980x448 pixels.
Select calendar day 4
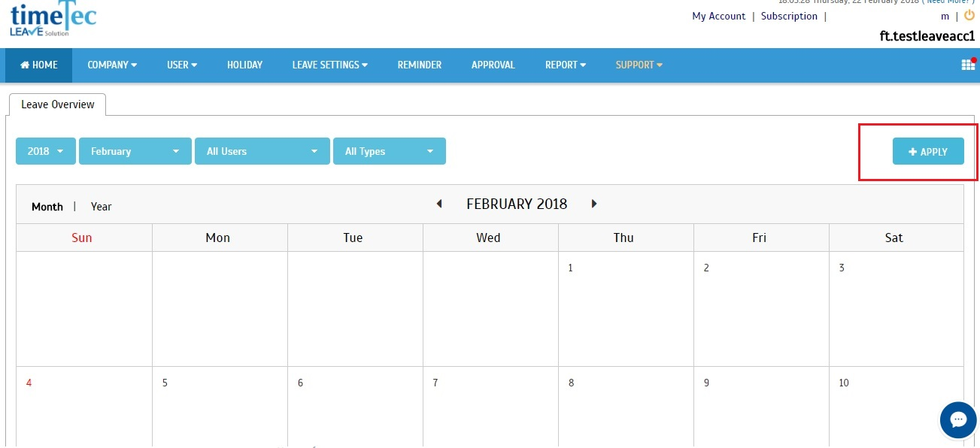point(84,407)
